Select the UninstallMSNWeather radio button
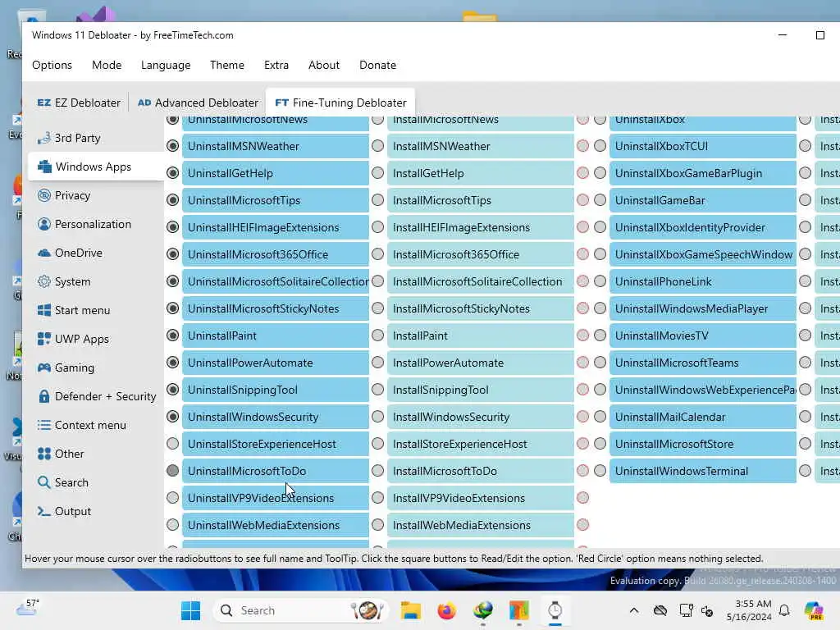Screen dimensions: 840x630 click(172, 146)
